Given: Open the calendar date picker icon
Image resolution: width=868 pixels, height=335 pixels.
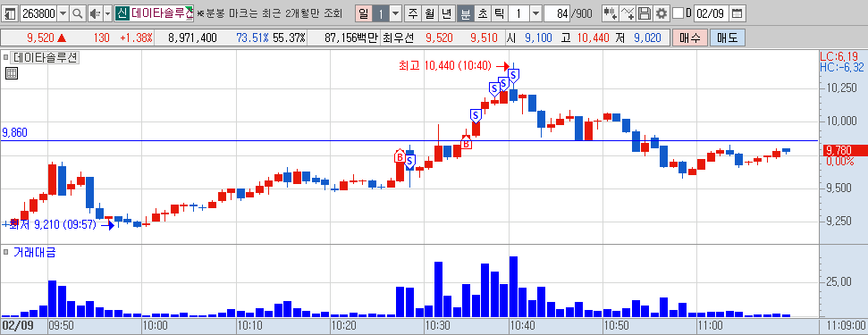Looking at the screenshot, I should click(737, 13).
